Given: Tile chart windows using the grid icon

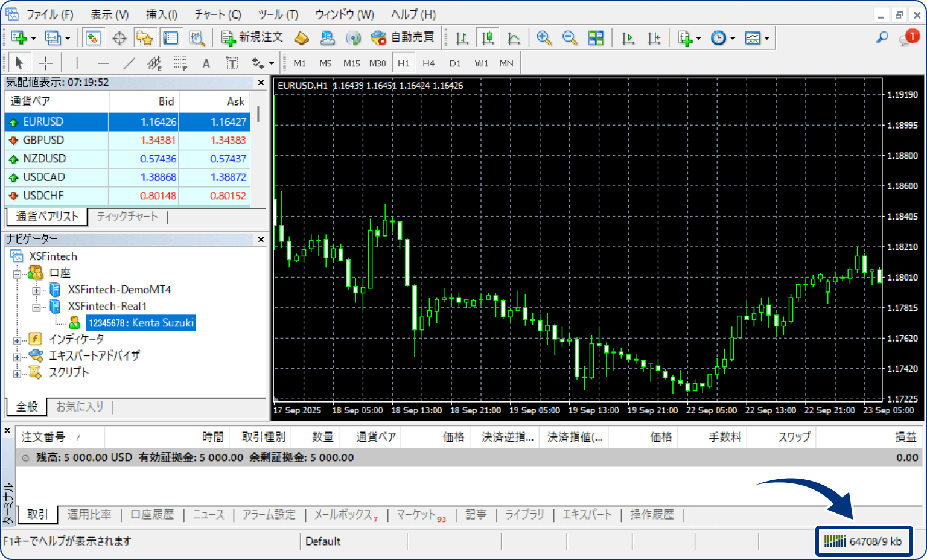Looking at the screenshot, I should (x=596, y=39).
